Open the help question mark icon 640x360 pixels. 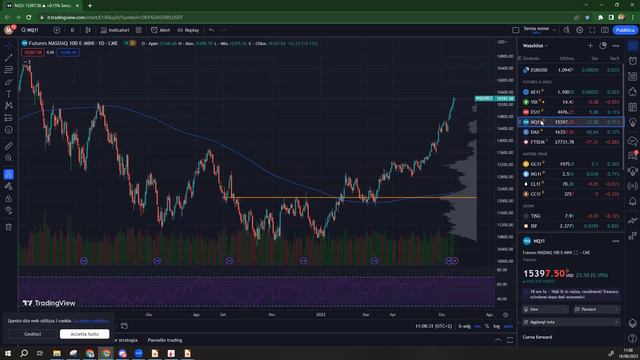point(633,338)
